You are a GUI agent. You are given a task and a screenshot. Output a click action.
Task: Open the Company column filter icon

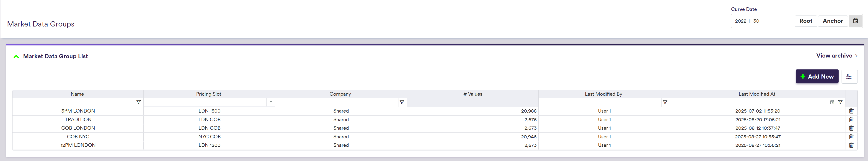coord(402,102)
